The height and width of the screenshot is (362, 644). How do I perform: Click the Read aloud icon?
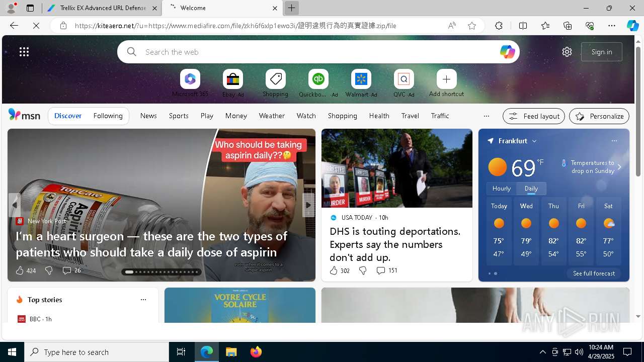tap(452, 26)
